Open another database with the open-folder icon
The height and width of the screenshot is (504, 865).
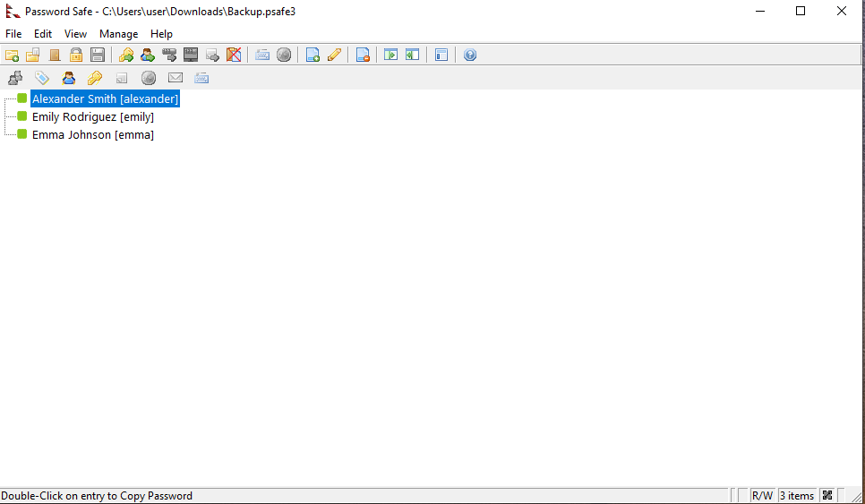tap(33, 56)
